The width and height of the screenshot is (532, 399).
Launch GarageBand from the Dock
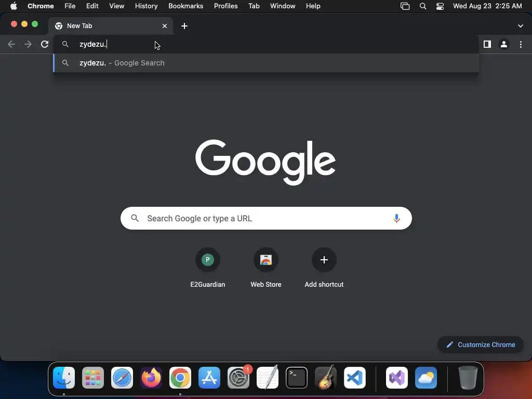pos(326,377)
